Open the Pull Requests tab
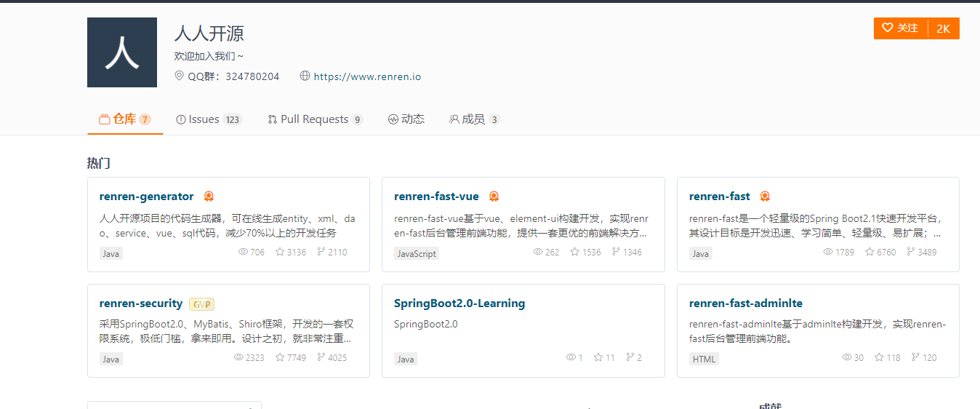Image resolution: width=980 pixels, height=409 pixels. [315, 119]
